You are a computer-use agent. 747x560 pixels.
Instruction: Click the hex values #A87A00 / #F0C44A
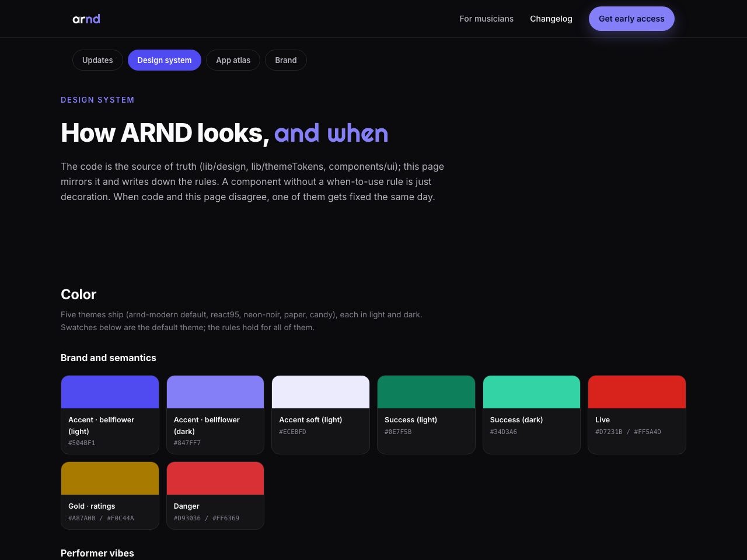tap(101, 519)
